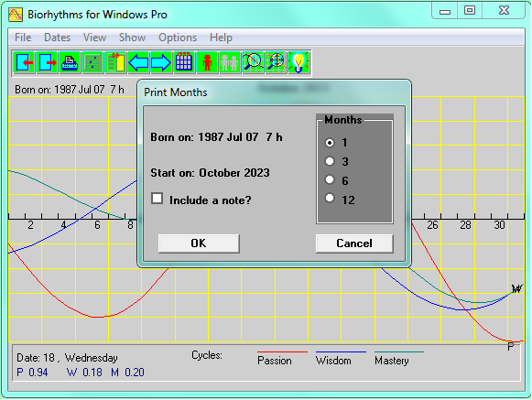Maximize the Biorhythms for Windows Pro window

click(470, 10)
